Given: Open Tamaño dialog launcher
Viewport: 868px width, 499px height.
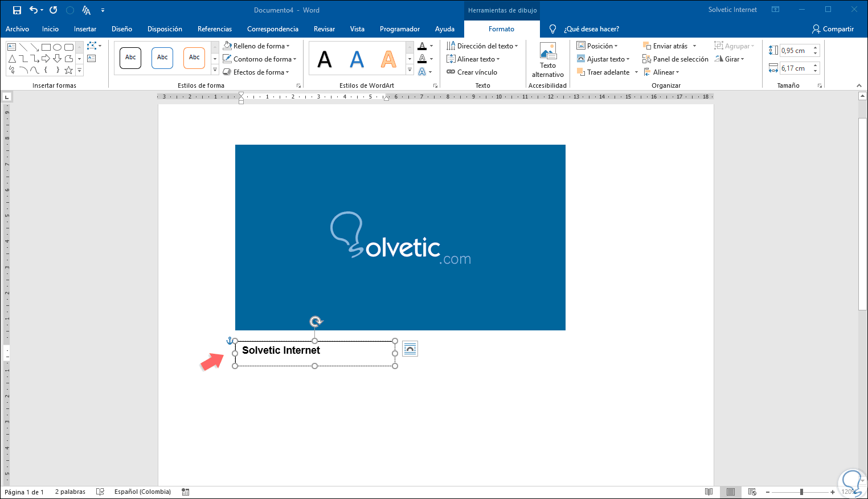Looking at the screenshot, I should [820, 86].
